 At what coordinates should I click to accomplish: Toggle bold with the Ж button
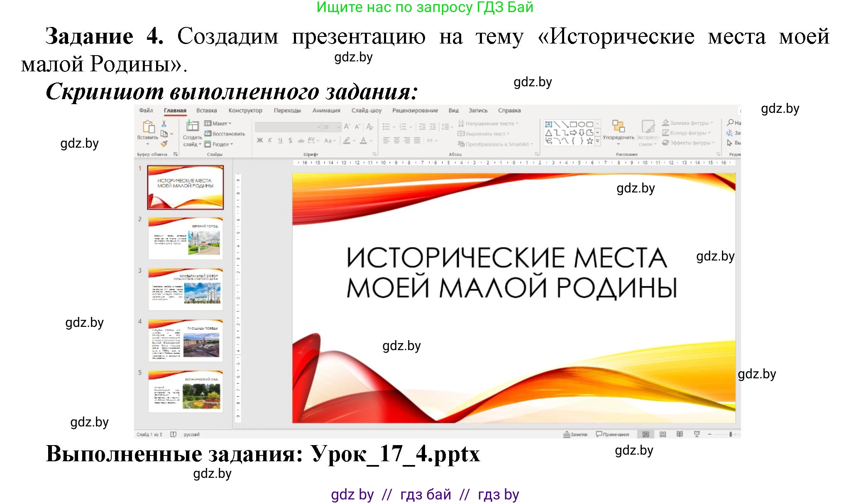pos(259,140)
